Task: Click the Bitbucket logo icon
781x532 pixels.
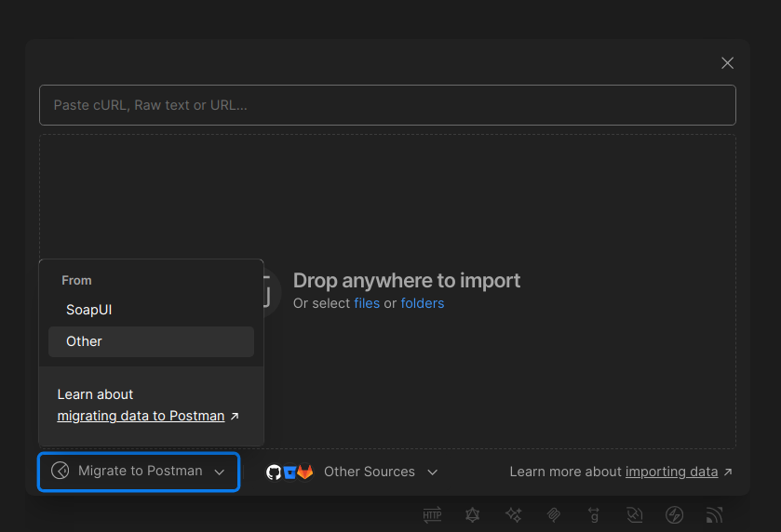Action: click(x=290, y=472)
